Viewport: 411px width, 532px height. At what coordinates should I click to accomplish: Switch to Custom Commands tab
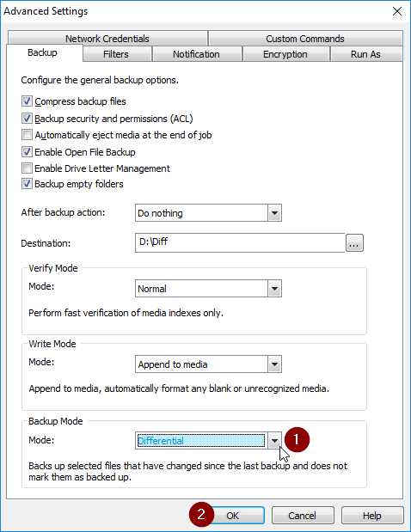click(x=305, y=39)
